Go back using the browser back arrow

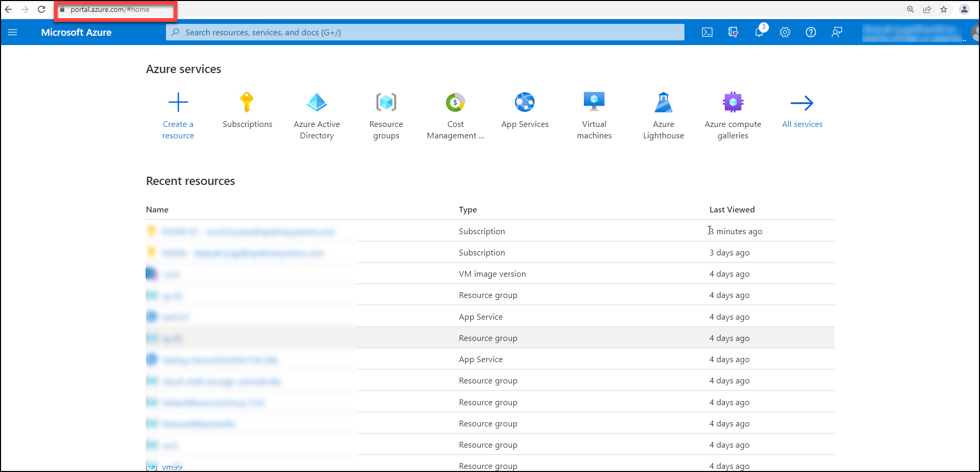click(8, 9)
